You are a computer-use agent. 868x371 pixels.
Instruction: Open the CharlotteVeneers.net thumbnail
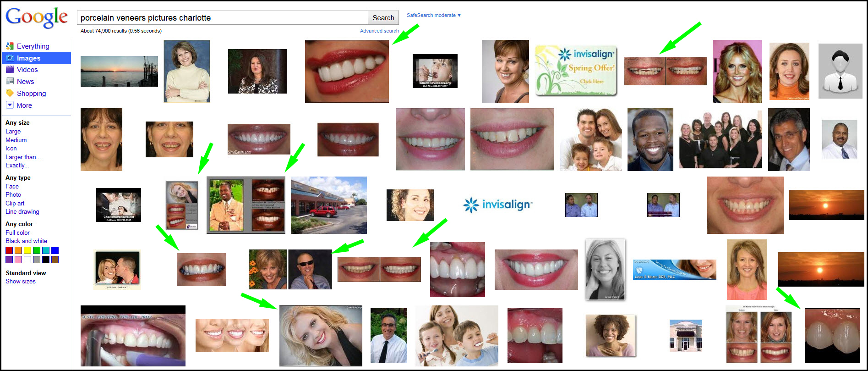coord(119,205)
